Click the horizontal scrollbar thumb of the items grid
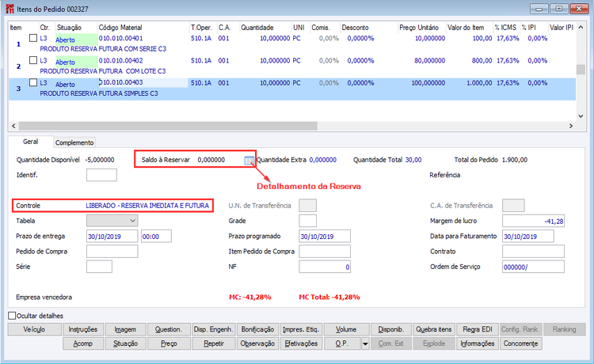Image resolution: width=594 pixels, height=364 pixels. click(x=168, y=126)
